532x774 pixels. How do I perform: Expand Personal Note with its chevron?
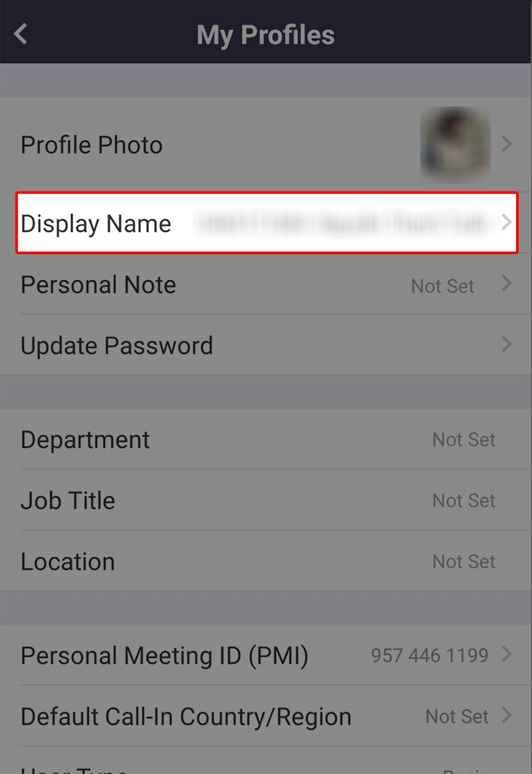pos(507,283)
